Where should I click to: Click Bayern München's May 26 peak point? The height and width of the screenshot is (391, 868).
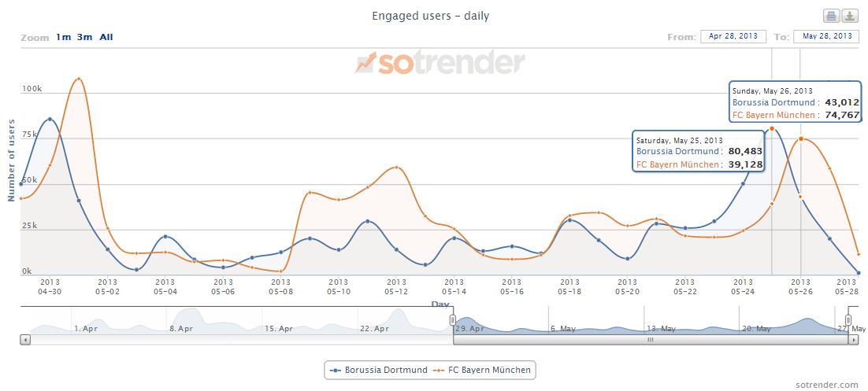(801, 139)
